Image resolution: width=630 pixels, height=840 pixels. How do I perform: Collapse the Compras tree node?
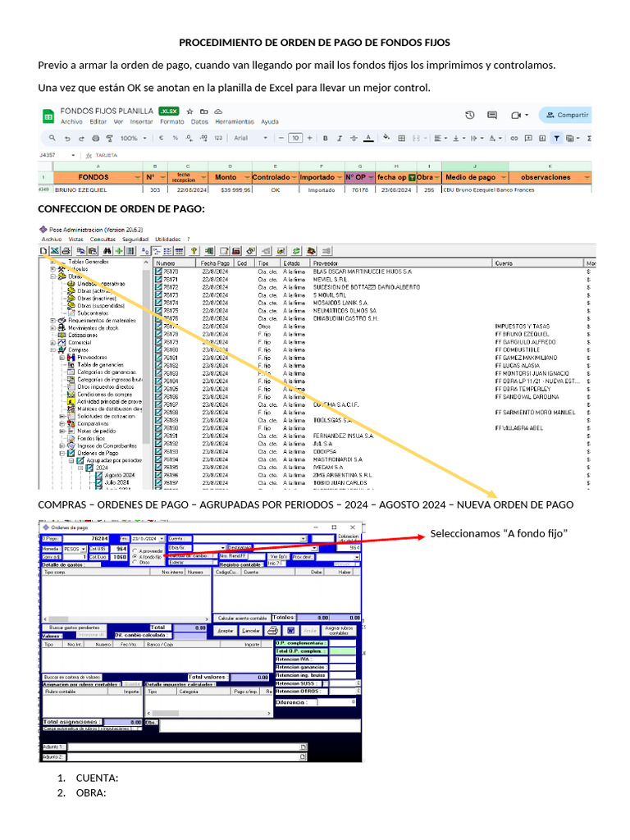click(53, 349)
